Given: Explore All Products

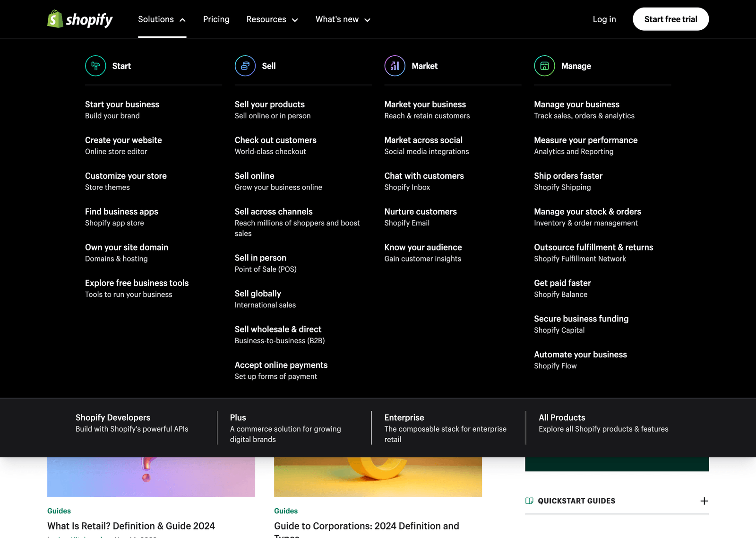Looking at the screenshot, I should (603, 423).
